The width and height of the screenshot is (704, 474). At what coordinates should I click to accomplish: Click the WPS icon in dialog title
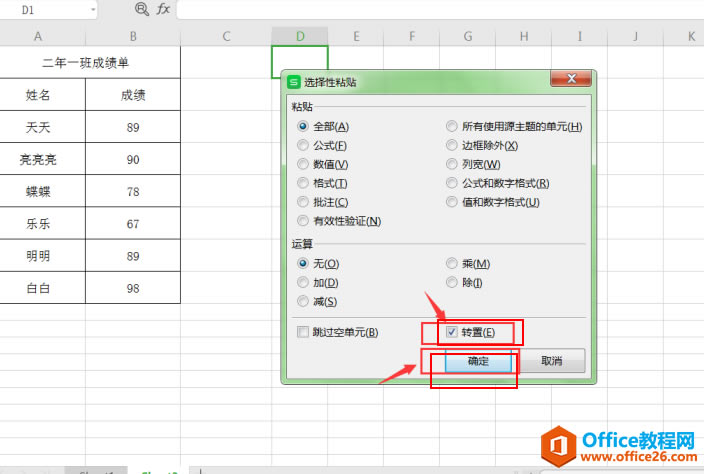pos(294,83)
